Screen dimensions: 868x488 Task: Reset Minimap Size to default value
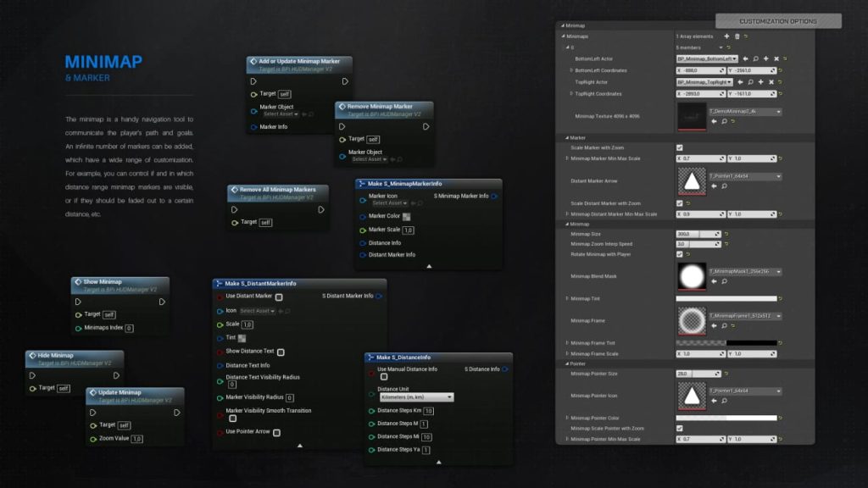click(726, 234)
